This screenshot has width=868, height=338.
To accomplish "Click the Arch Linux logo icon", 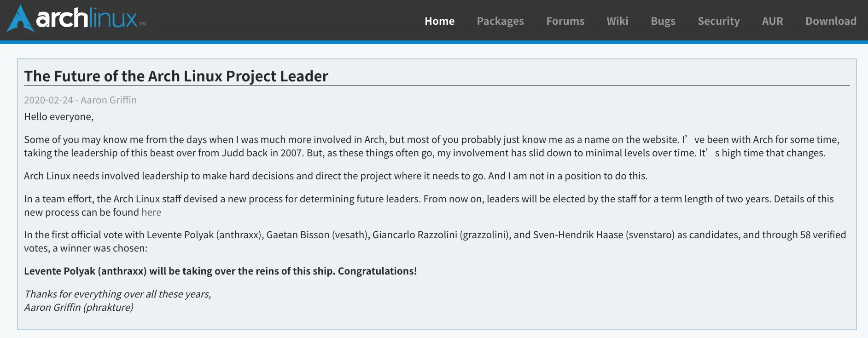I will (20, 18).
